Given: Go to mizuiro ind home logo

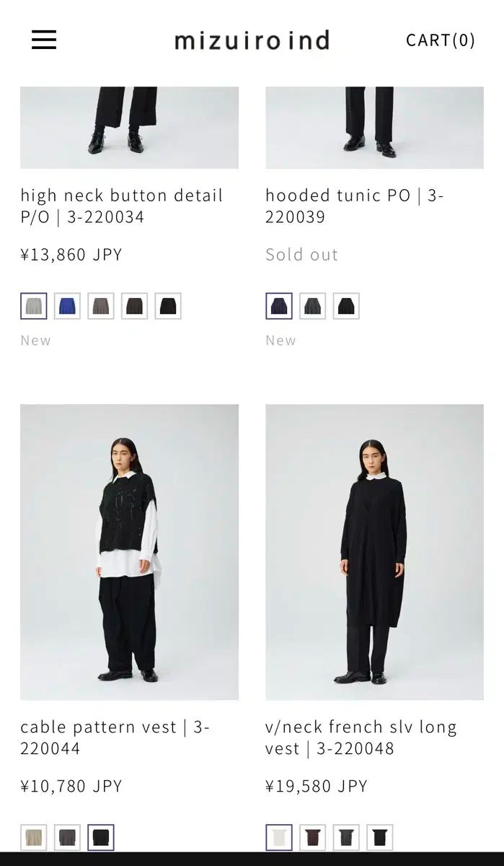Looking at the screenshot, I should [252, 40].
